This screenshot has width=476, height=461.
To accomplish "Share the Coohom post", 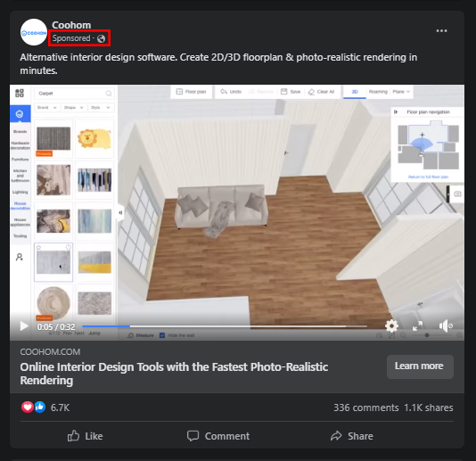I will [352, 436].
